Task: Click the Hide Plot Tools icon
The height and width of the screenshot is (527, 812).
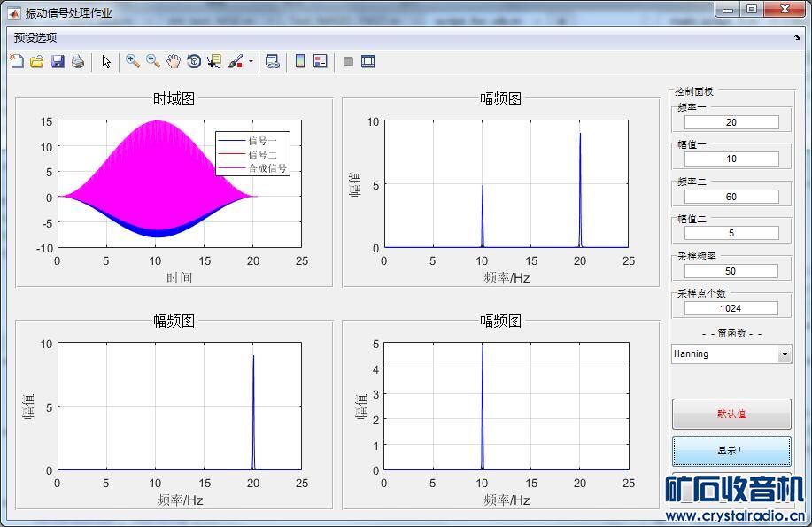Action: click(x=348, y=62)
